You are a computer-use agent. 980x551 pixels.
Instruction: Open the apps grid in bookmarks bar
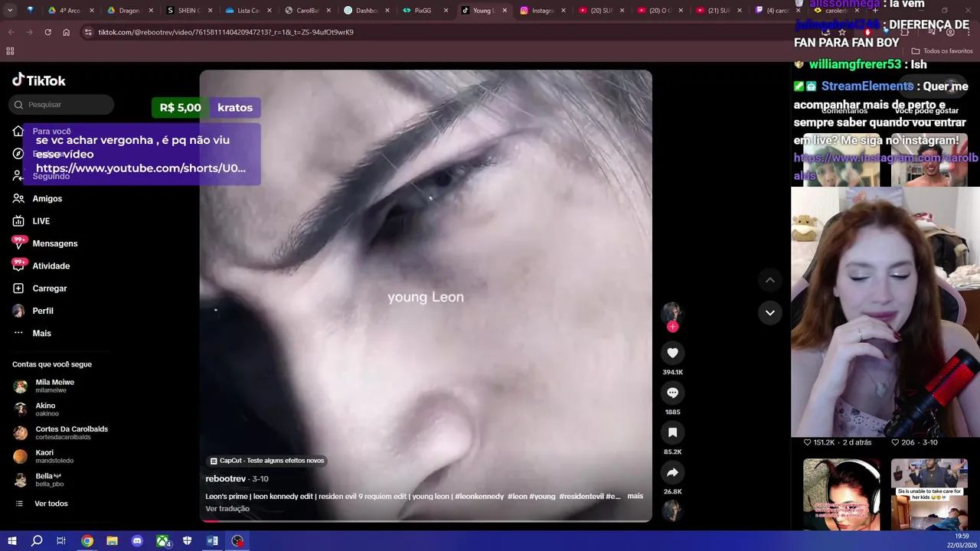tap(10, 51)
